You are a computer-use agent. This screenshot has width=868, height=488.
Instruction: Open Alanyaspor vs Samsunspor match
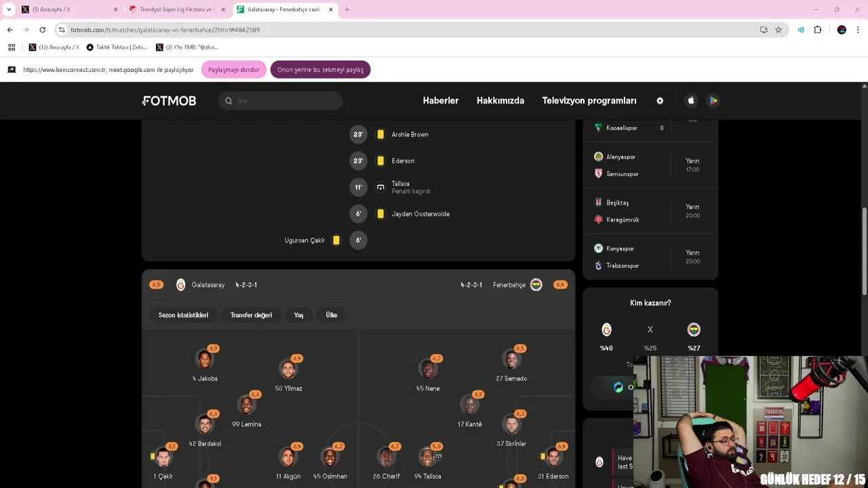(x=650, y=165)
